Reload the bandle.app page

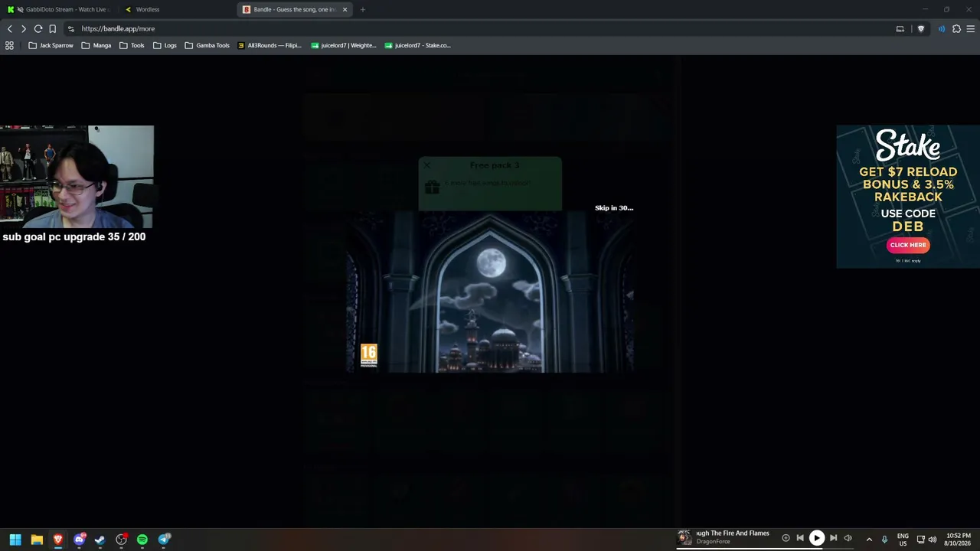point(38,29)
